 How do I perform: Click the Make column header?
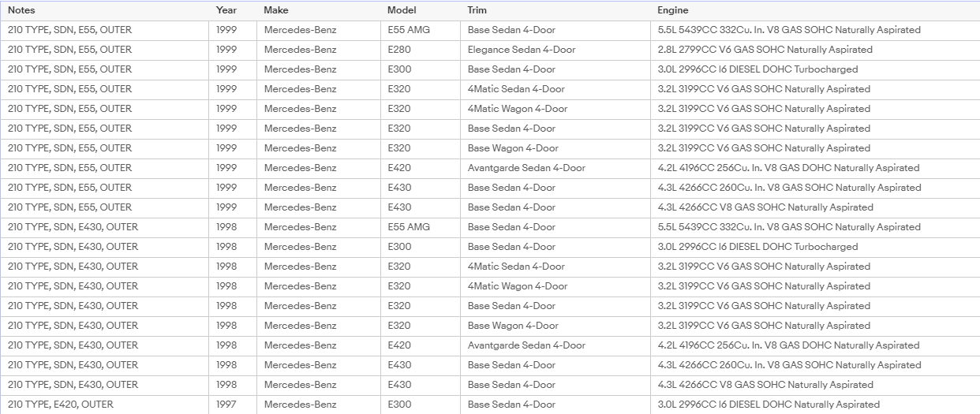318,10
